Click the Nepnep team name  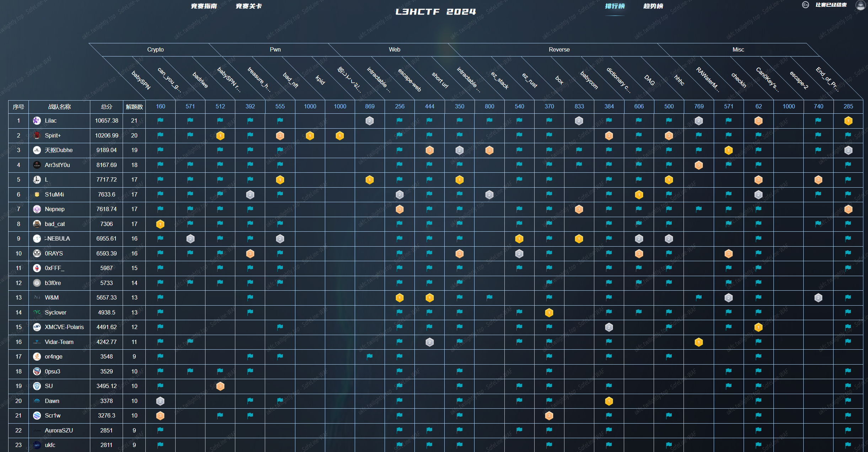click(x=55, y=209)
